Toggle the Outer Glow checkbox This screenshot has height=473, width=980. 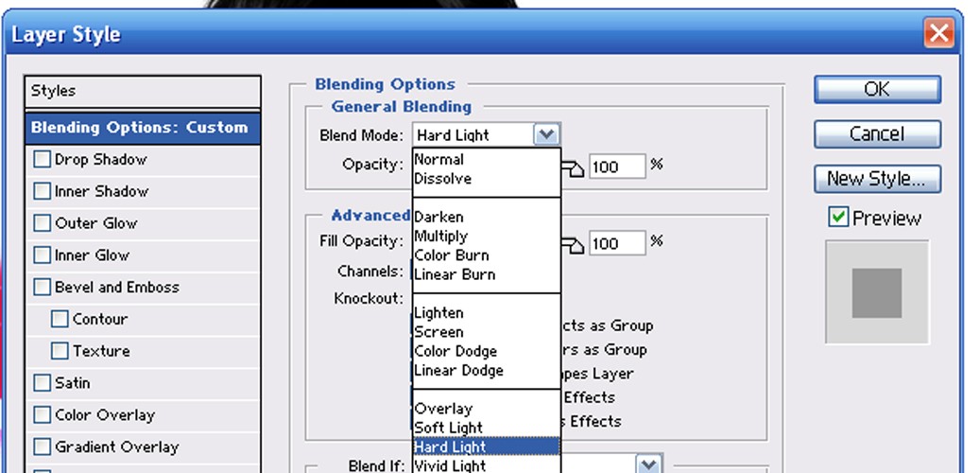coord(42,222)
